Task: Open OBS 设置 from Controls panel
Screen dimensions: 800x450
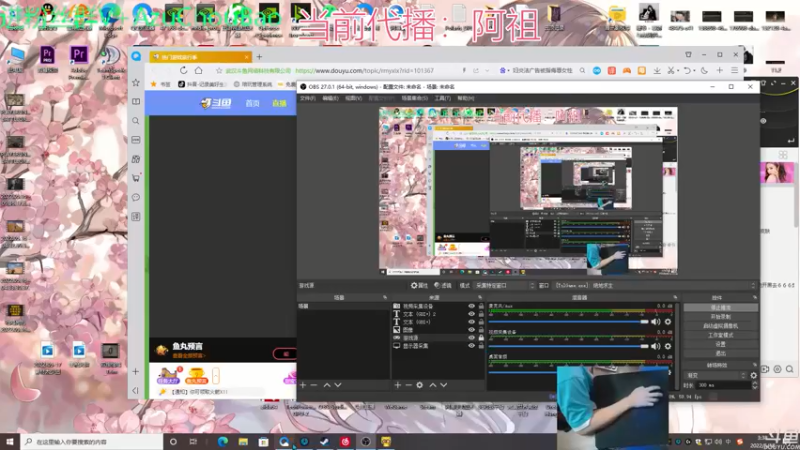Action: click(x=720, y=344)
